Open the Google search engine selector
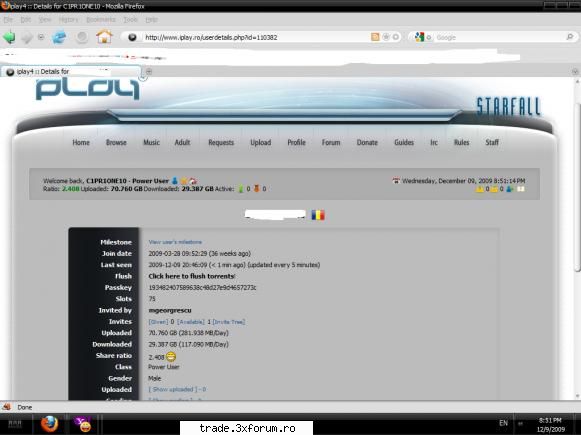This screenshot has height=435, width=581. click(423, 37)
